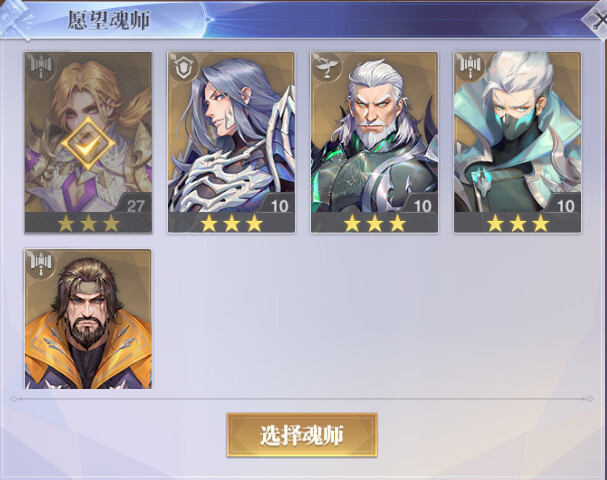Select the white-bearded elder hero card
This screenshot has height=480, width=607.
click(x=374, y=142)
